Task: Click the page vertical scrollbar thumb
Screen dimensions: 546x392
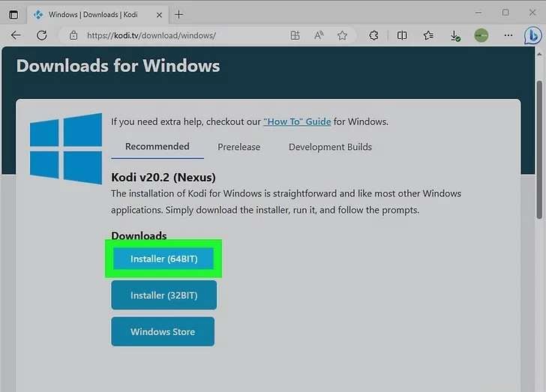Action: pos(539,150)
